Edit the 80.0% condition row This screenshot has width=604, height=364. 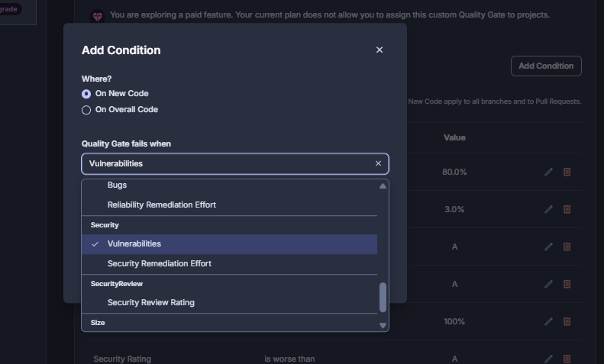point(548,172)
